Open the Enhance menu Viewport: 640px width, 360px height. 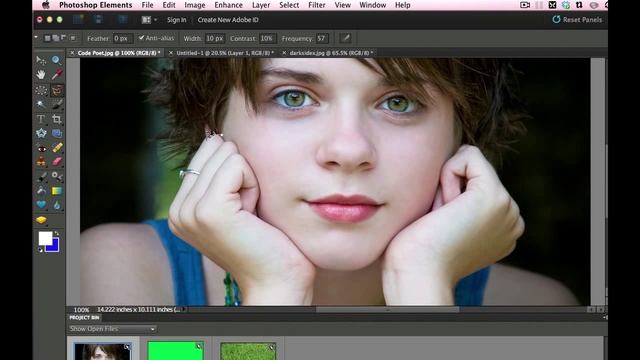point(228,5)
